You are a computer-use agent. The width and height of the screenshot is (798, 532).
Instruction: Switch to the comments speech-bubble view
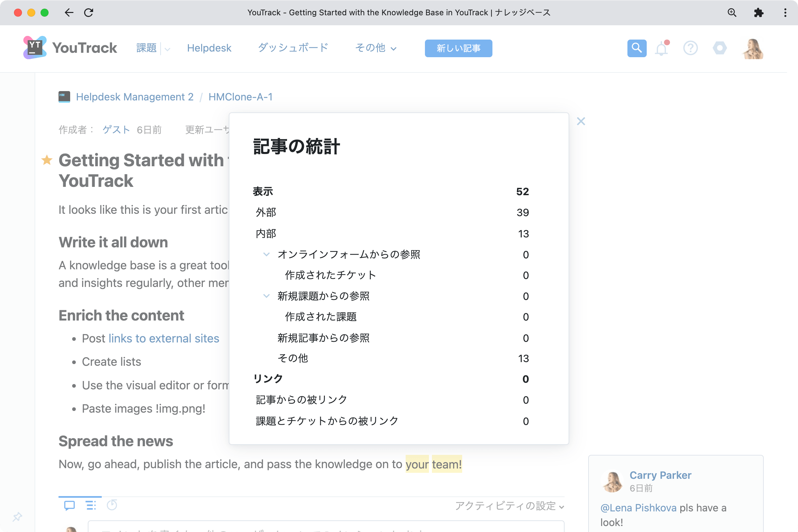[x=69, y=505]
